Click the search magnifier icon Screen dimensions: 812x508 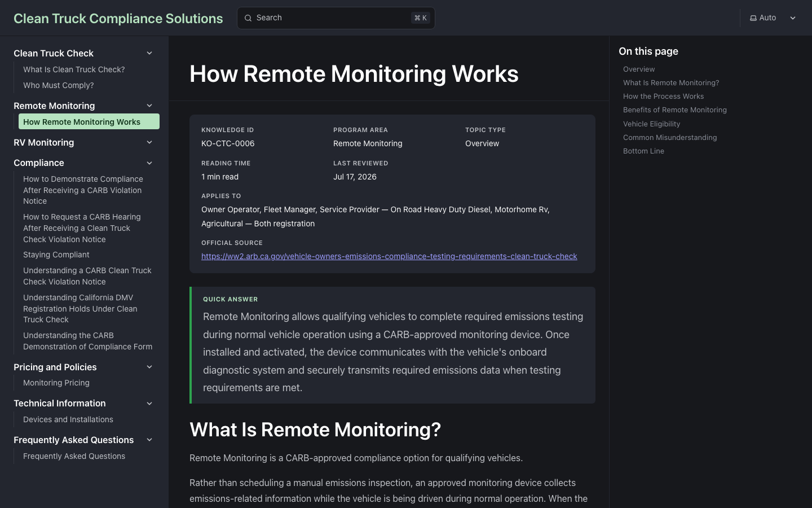(248, 18)
